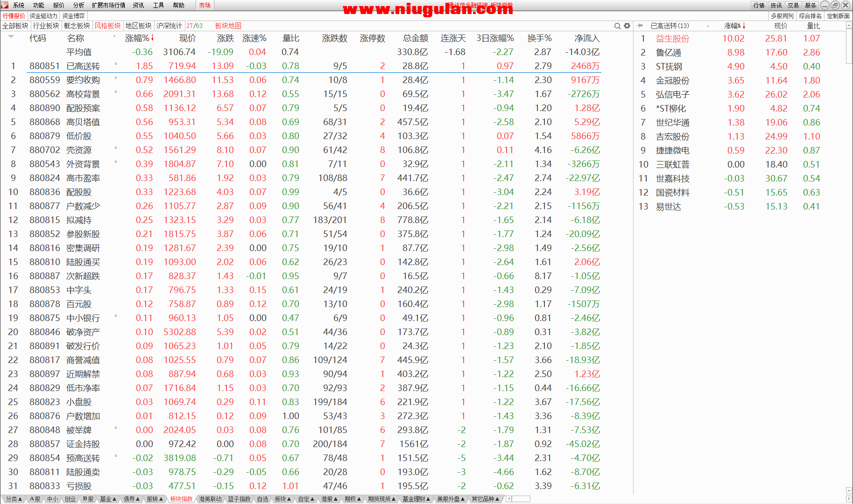
Task: Select the 行业板块 tab
Action: (46, 26)
